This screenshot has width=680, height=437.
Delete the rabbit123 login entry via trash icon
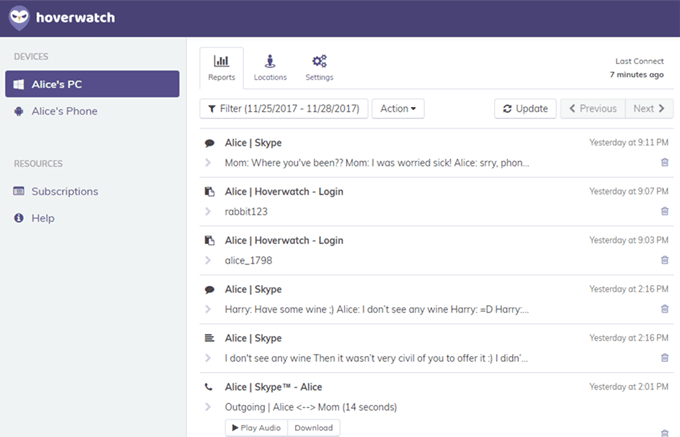(665, 211)
